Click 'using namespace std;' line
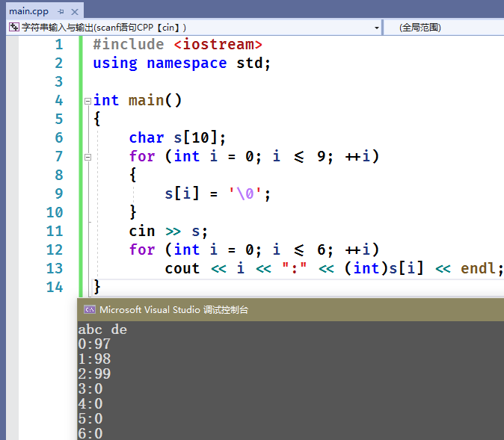 182,63
